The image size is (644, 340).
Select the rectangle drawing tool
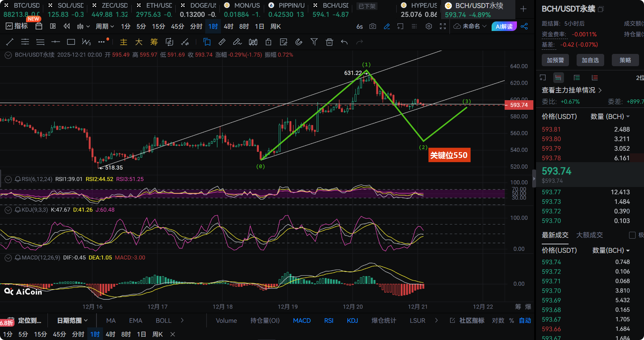pyautogui.click(x=71, y=42)
